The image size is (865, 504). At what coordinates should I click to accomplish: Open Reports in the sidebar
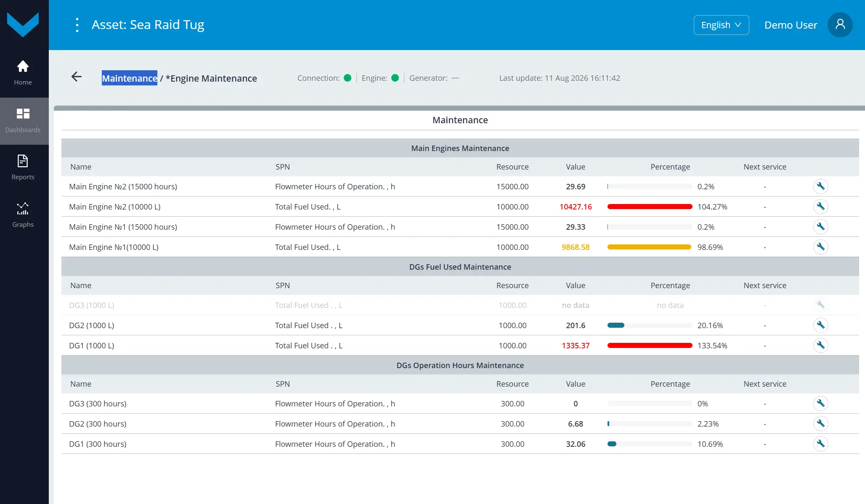point(23,167)
